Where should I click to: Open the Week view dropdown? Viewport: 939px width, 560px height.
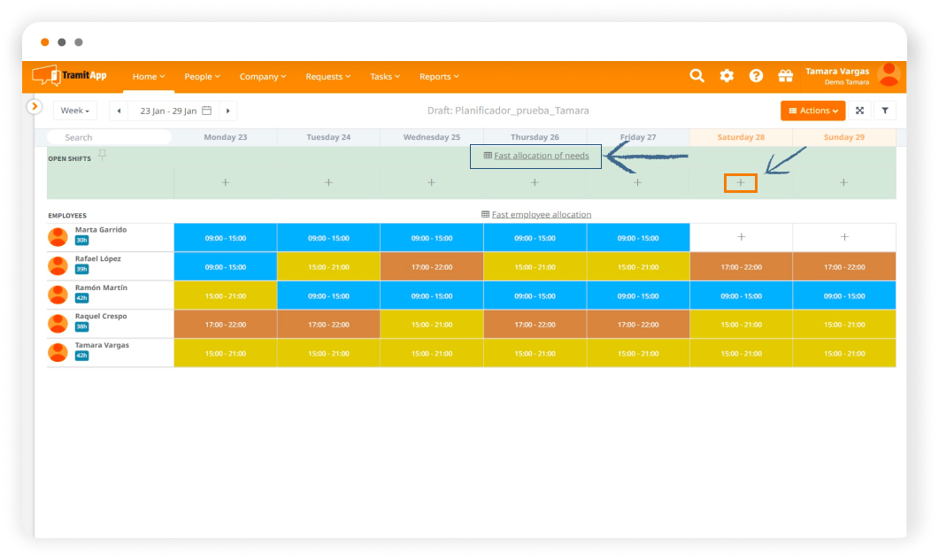[75, 111]
